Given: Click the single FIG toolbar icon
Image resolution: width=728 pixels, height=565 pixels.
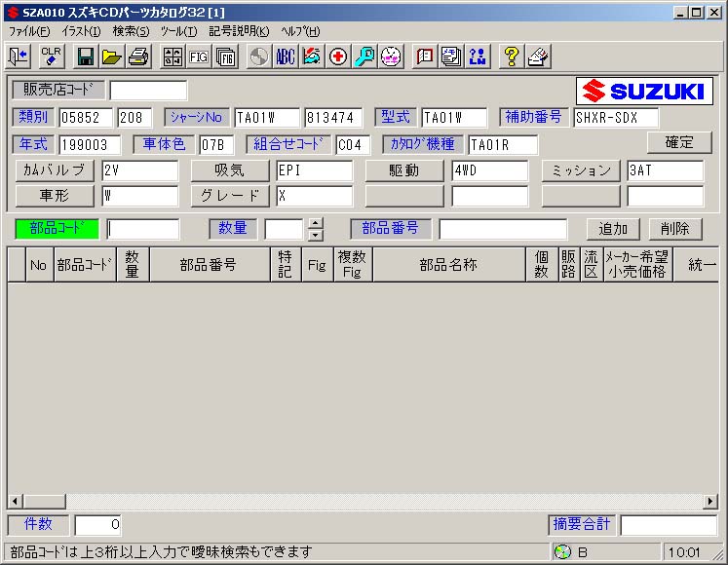Looking at the screenshot, I should coord(199,56).
